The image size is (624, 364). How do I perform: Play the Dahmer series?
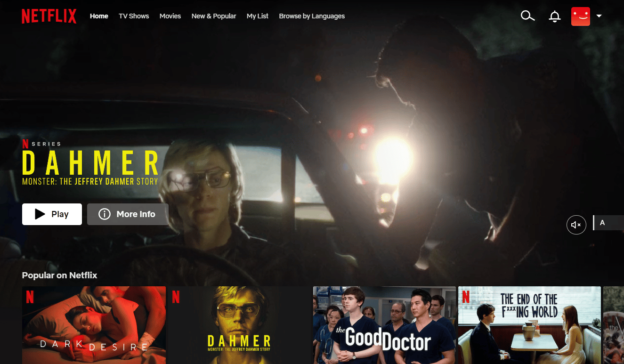[52, 214]
